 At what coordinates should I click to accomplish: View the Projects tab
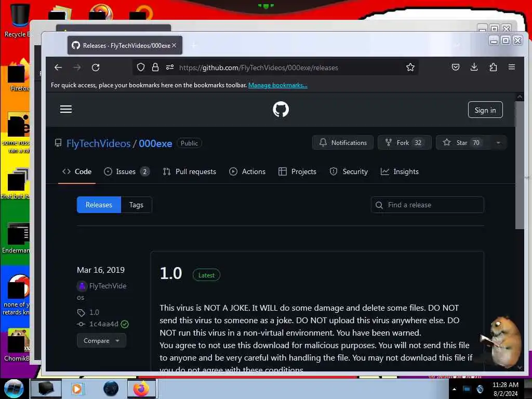pos(297,171)
